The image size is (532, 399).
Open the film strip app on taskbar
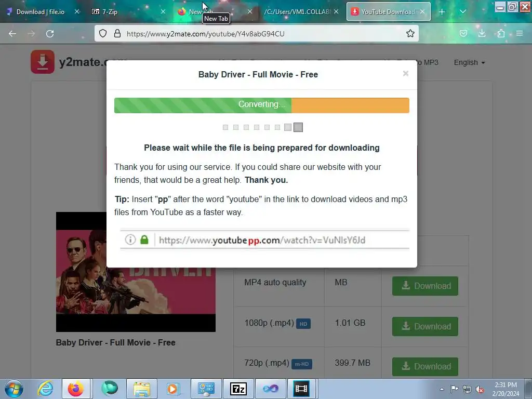tap(301, 389)
